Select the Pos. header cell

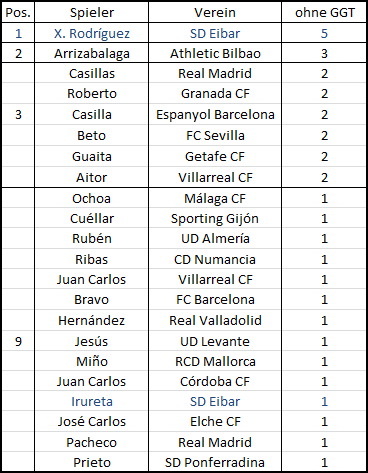[x=18, y=13]
